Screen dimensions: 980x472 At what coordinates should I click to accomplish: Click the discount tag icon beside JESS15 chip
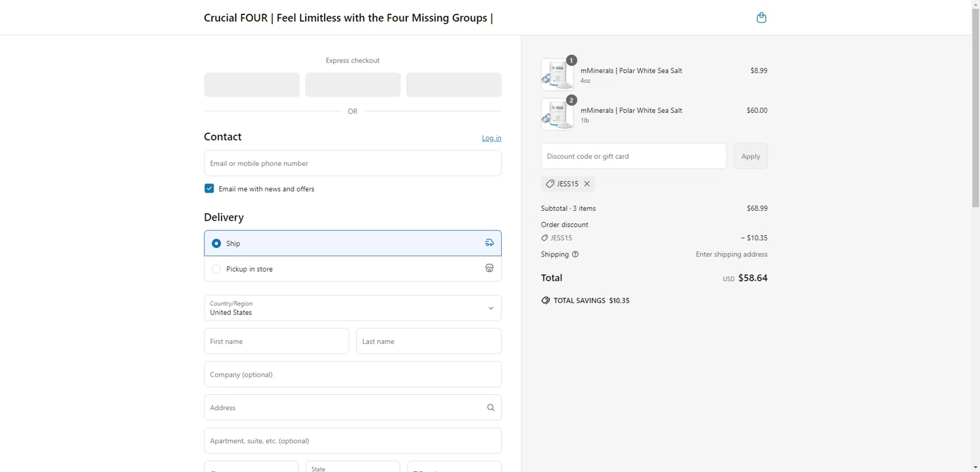(x=549, y=184)
